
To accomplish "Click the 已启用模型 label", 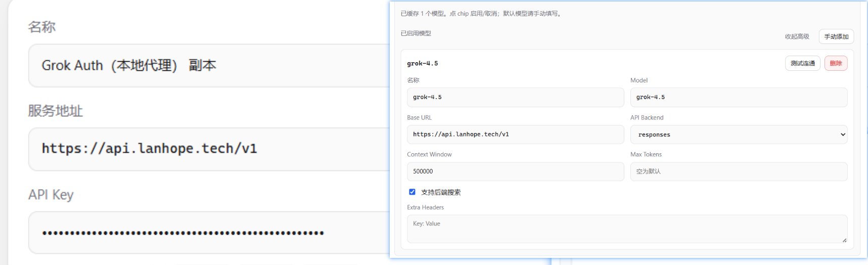I will [416, 33].
